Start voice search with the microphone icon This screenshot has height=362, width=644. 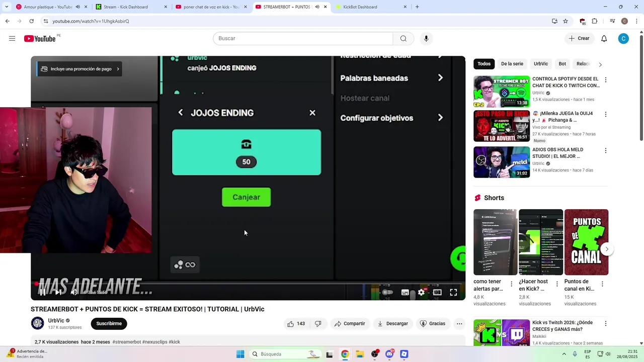click(426, 39)
